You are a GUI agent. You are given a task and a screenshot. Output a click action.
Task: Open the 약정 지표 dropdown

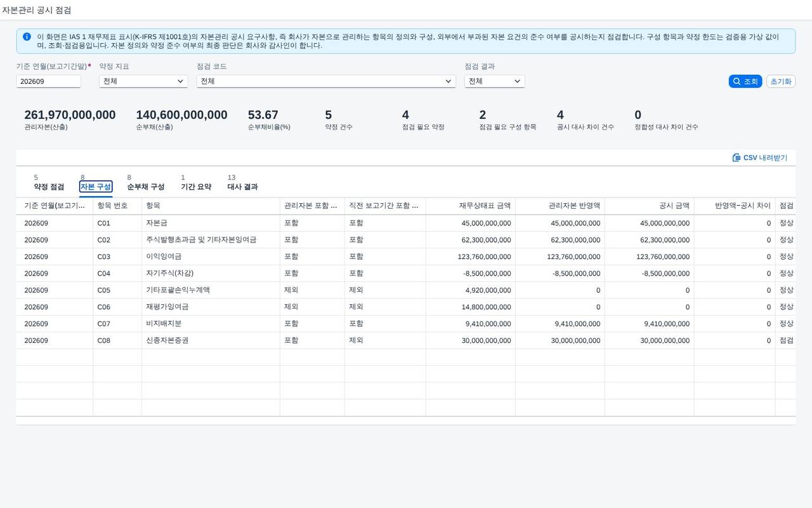[x=143, y=81]
